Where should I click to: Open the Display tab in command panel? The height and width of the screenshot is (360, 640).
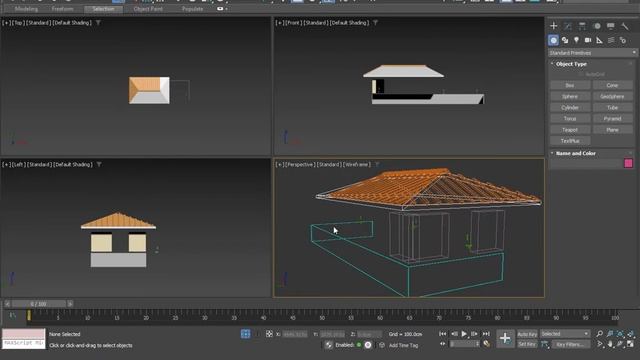(x=611, y=26)
